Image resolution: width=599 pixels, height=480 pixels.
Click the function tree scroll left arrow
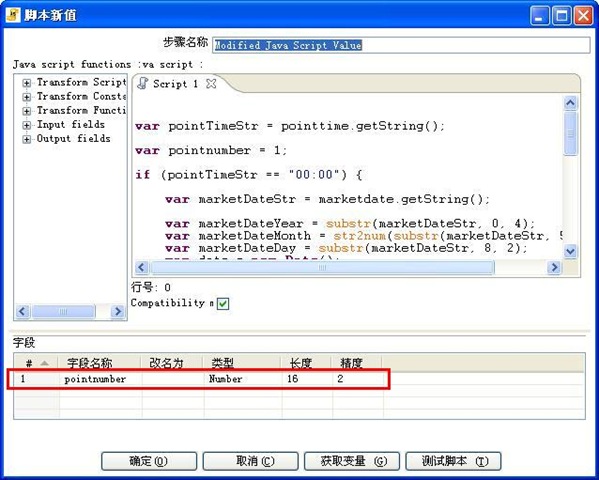(22, 311)
